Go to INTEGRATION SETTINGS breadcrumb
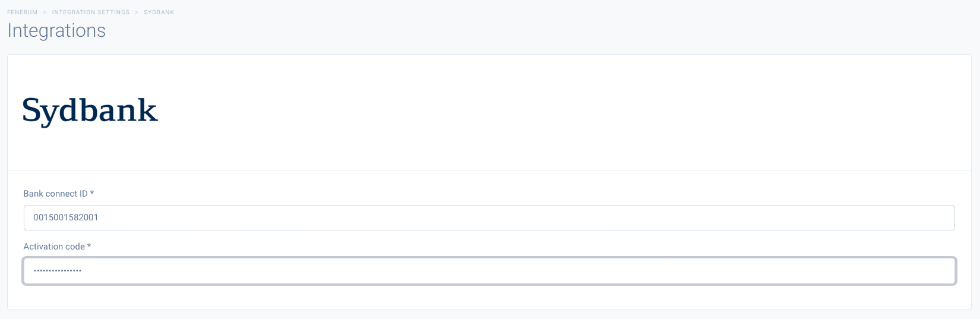This screenshot has width=980, height=319. coord(91,12)
